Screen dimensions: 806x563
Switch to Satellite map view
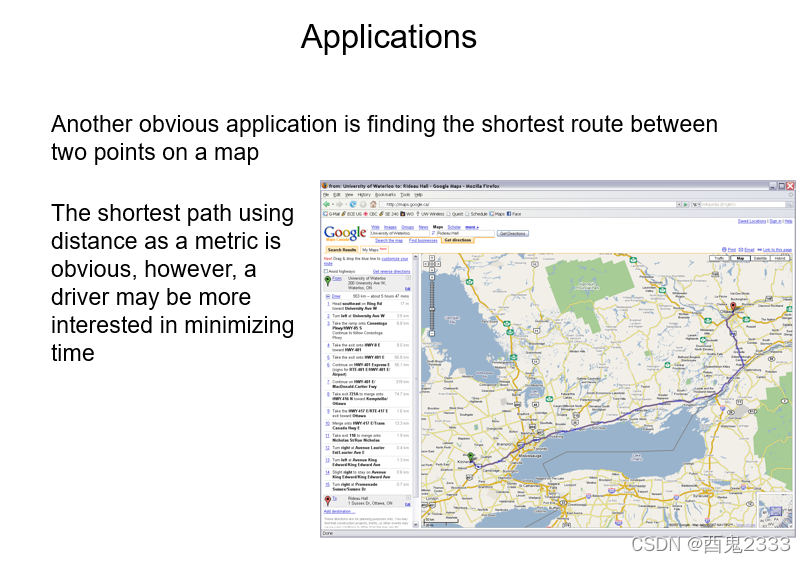tap(760, 258)
